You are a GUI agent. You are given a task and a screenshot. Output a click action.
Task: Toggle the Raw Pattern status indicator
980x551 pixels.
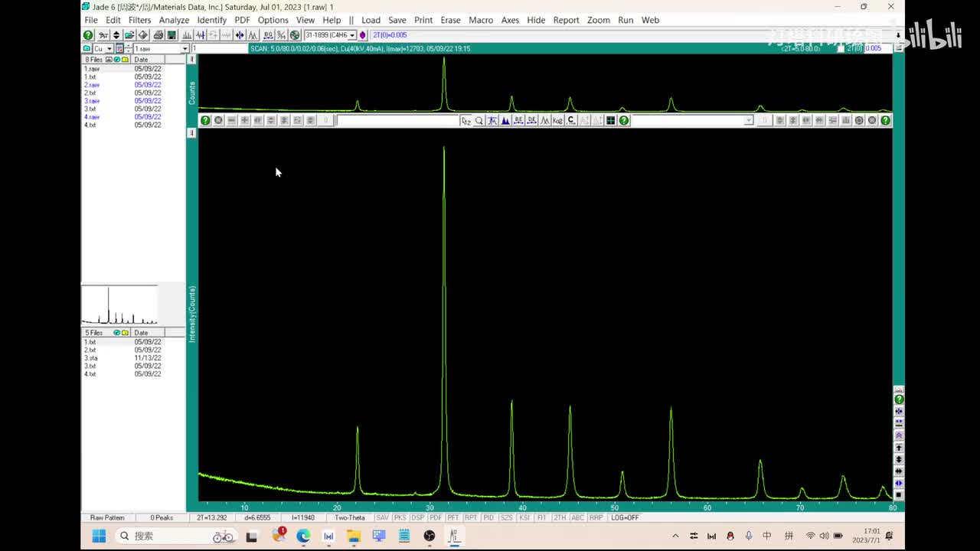(107, 518)
